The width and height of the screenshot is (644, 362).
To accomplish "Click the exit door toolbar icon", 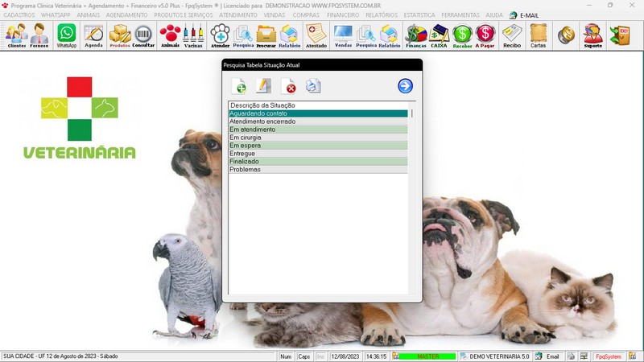I will (x=620, y=35).
